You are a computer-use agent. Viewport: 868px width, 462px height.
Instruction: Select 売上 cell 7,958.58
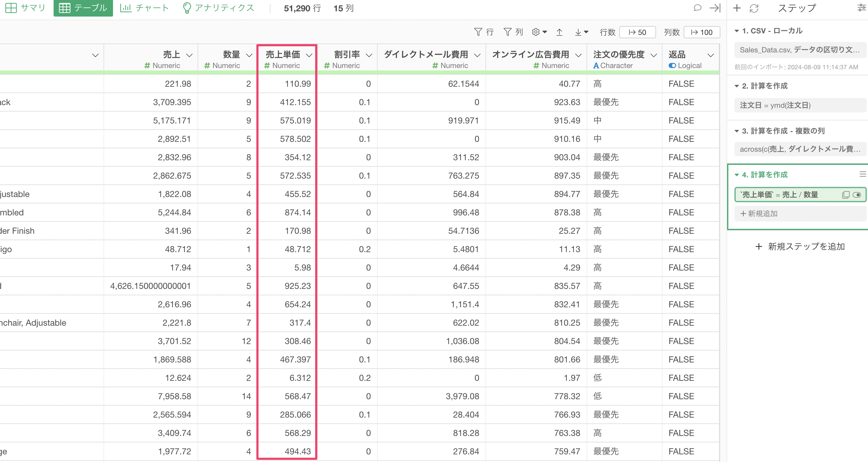point(151,396)
